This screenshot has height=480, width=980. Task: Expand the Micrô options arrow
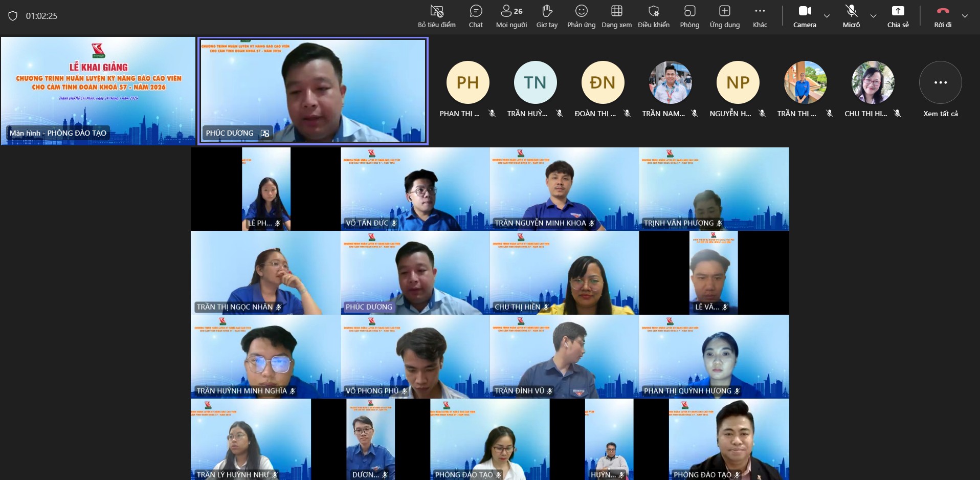[x=874, y=16]
